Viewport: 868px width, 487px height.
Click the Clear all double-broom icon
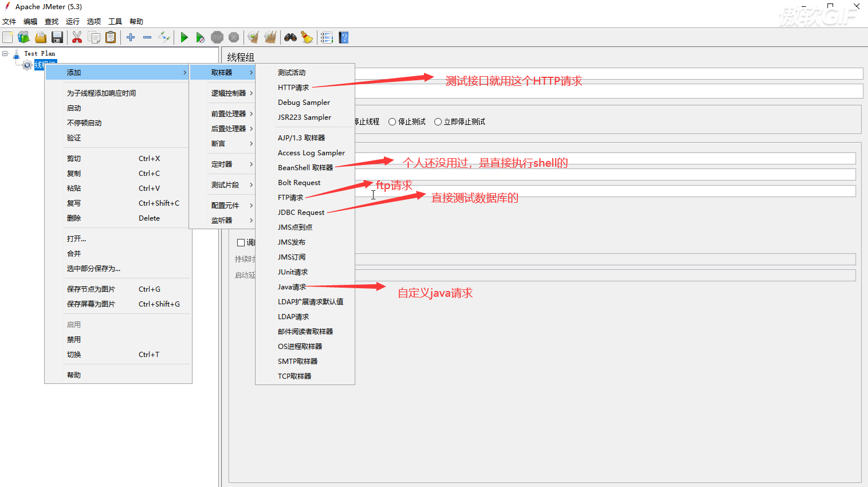pyautogui.click(x=270, y=38)
